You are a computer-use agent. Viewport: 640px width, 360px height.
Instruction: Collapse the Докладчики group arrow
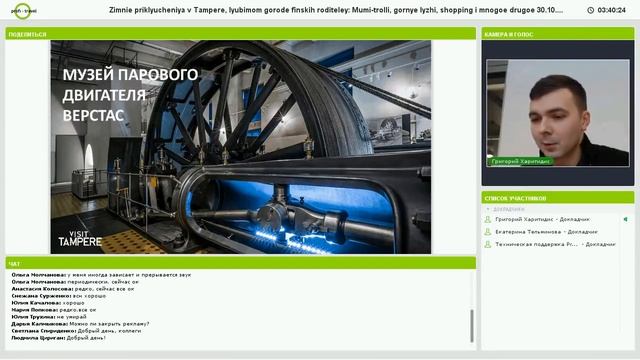[x=488, y=209]
